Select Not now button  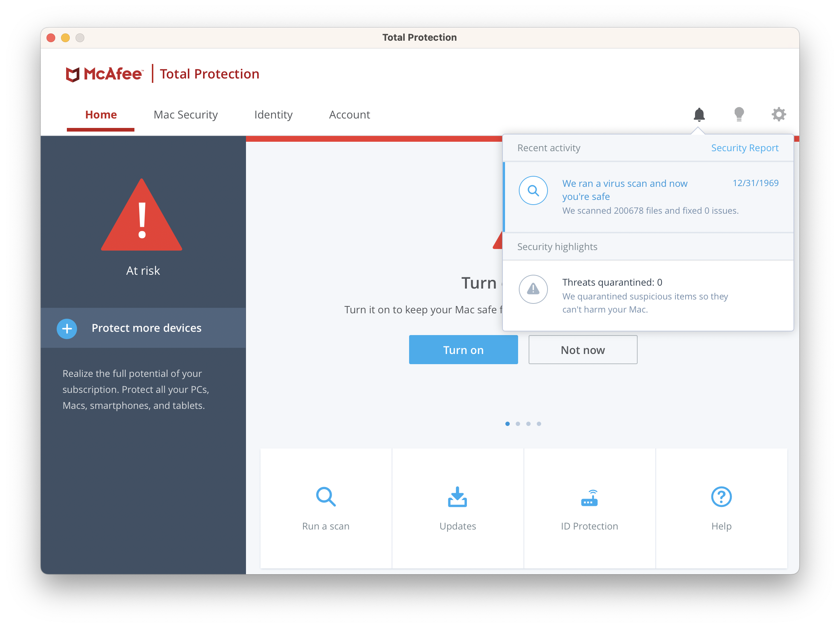(583, 350)
